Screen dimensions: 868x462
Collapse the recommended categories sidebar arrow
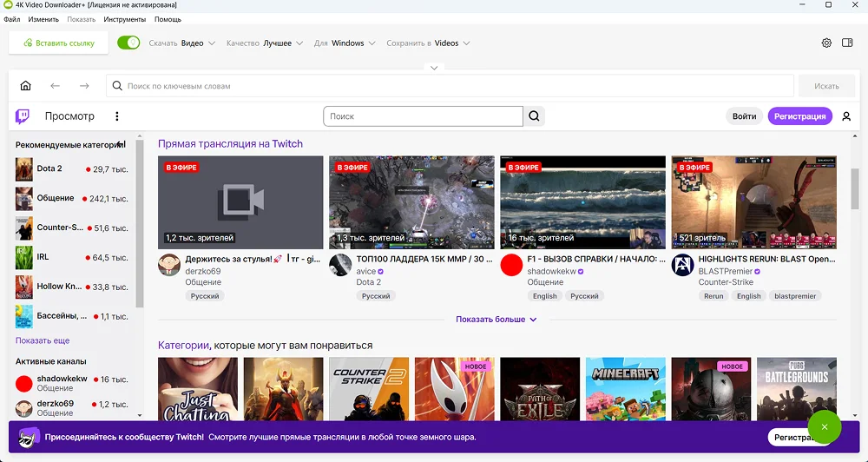pyautogui.click(x=122, y=144)
